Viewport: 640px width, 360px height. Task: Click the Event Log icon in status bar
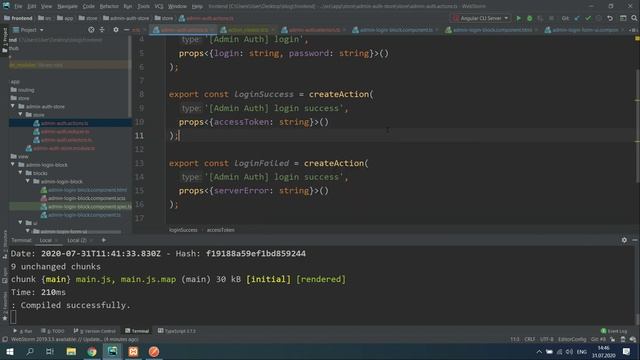click(603, 331)
